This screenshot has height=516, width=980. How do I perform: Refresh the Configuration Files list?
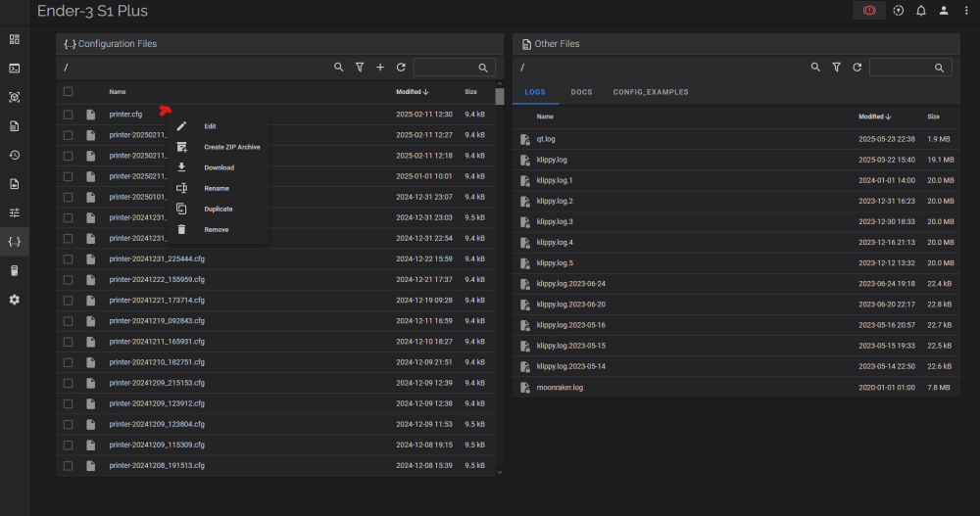(x=401, y=68)
